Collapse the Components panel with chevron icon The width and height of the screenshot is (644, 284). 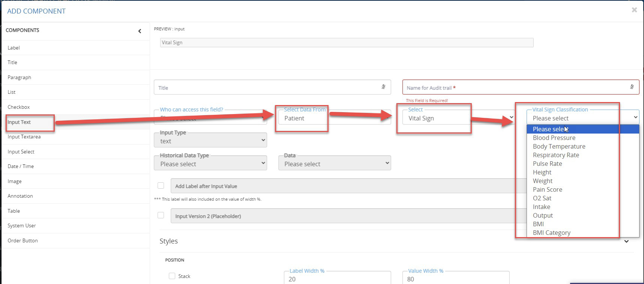(x=140, y=31)
